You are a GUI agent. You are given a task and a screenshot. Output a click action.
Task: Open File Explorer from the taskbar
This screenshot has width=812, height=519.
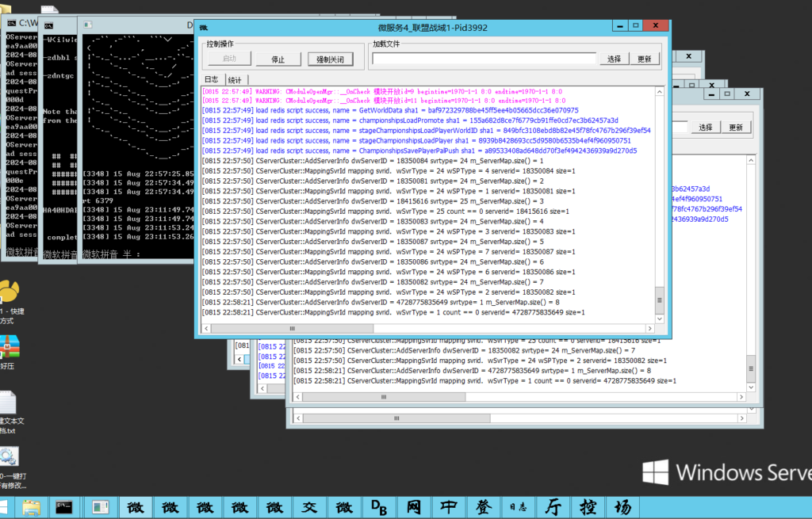(x=32, y=507)
